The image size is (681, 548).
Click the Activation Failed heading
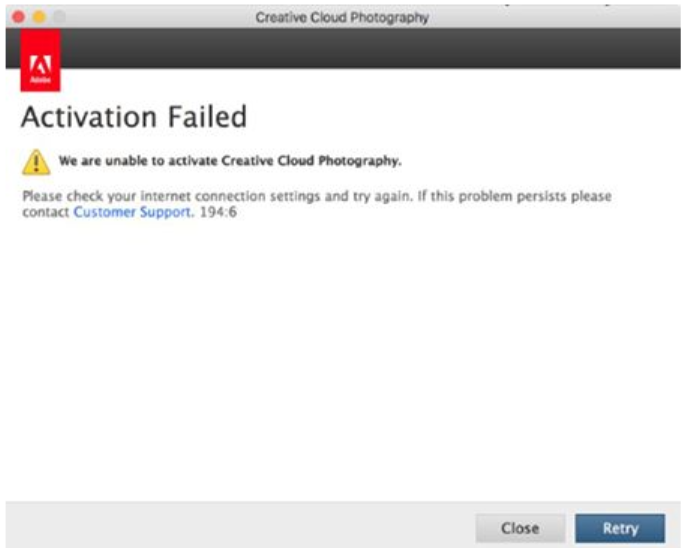pos(133,117)
